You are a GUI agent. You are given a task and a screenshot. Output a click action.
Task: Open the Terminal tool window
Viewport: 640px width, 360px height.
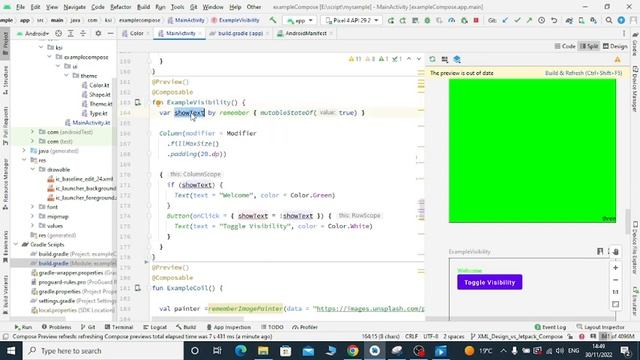click(x=119, y=327)
